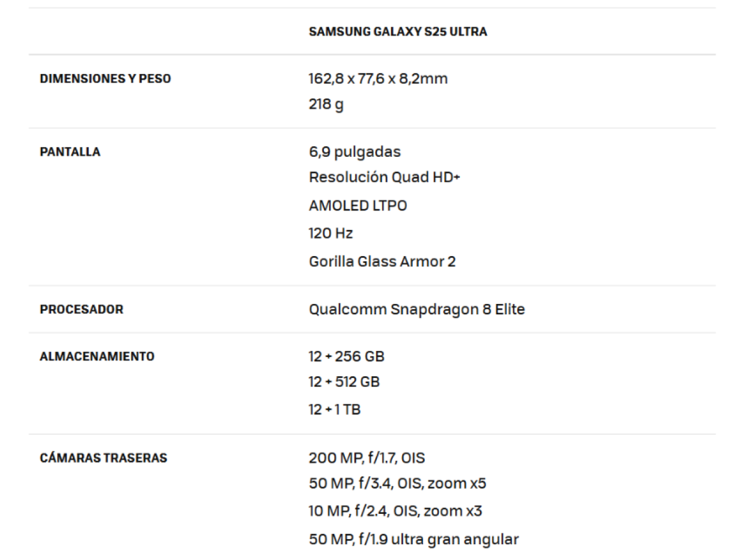Select the 218 g weight value
Screen dimensions: 747x560
pyautogui.click(x=326, y=104)
